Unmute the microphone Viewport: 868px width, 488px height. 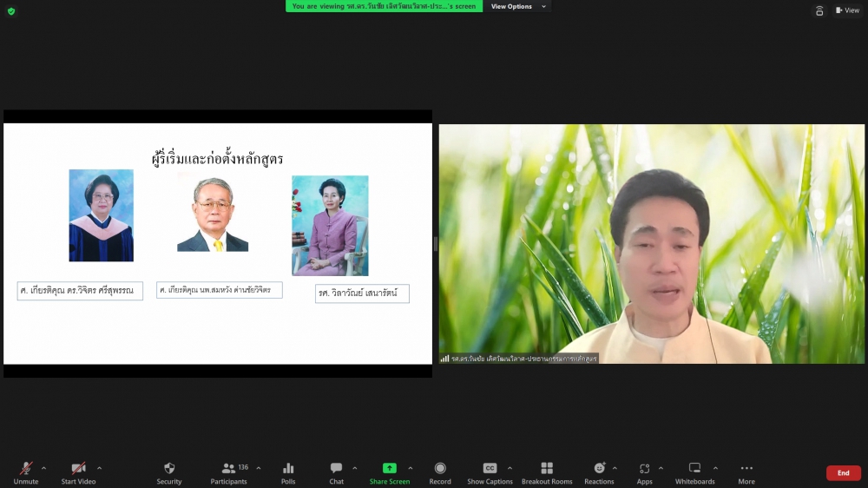pos(26,472)
